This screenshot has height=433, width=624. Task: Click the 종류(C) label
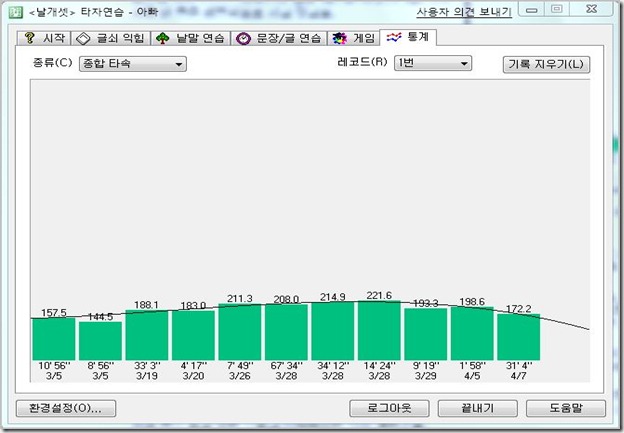(53, 63)
